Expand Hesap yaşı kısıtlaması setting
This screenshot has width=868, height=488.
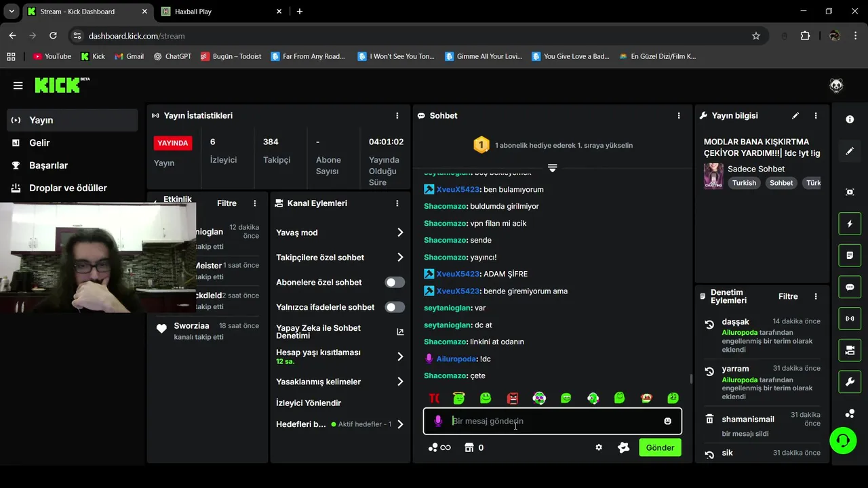340,357
